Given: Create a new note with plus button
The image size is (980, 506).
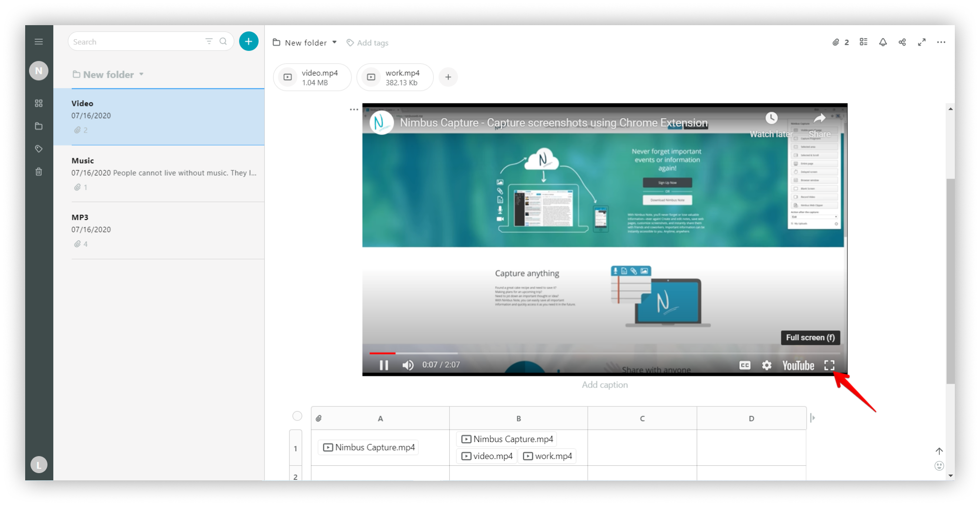Looking at the screenshot, I should click(248, 42).
